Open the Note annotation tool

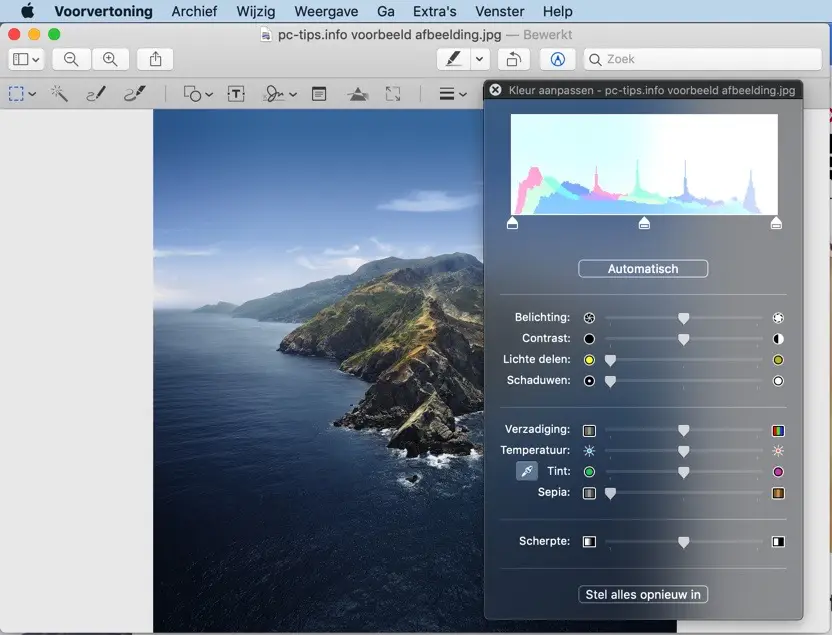[319, 94]
